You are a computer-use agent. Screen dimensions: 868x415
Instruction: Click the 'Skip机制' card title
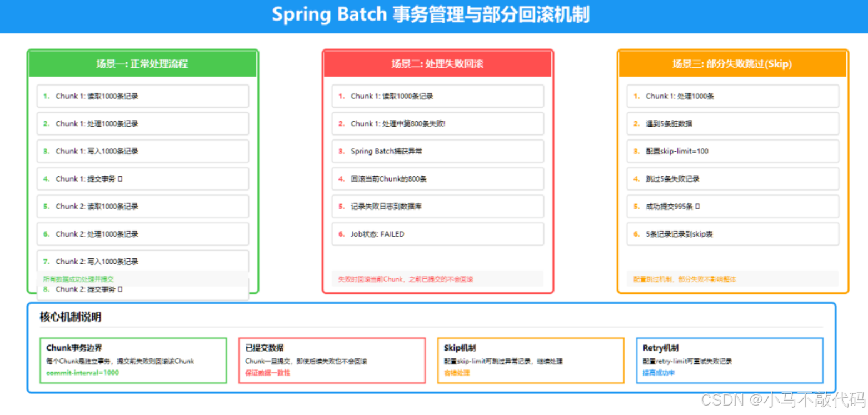coord(460,348)
